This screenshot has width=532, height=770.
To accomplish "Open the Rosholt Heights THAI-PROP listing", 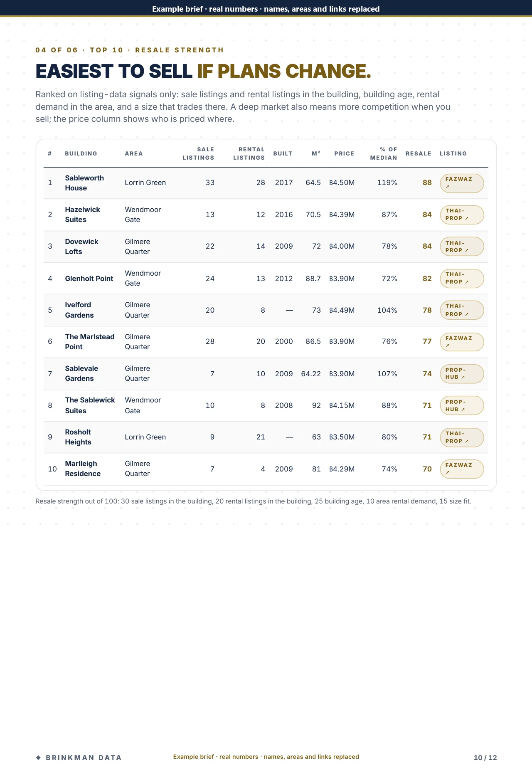I will (462, 437).
